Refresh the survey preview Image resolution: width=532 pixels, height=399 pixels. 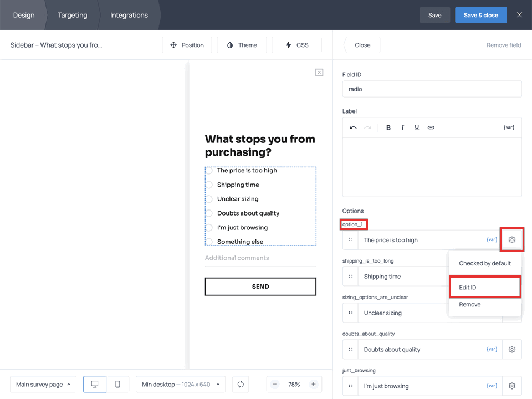(x=240, y=383)
